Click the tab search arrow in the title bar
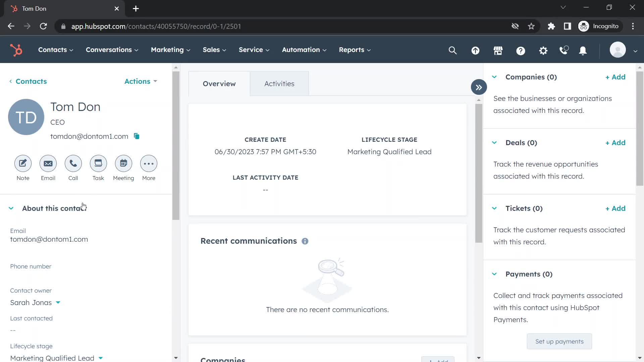Image resolution: width=644 pixels, height=362 pixels. pyautogui.click(x=563, y=7)
